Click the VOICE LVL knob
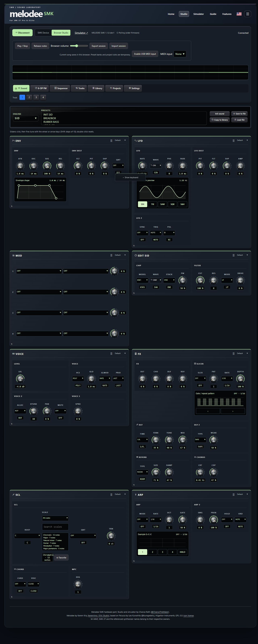This screenshot has height=644, width=258. click(20, 379)
